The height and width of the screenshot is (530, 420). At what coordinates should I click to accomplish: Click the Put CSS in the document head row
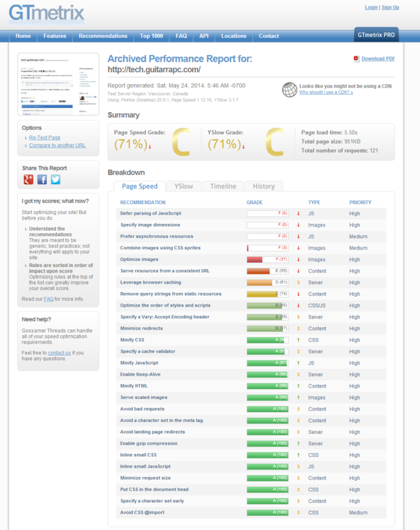tap(251, 490)
